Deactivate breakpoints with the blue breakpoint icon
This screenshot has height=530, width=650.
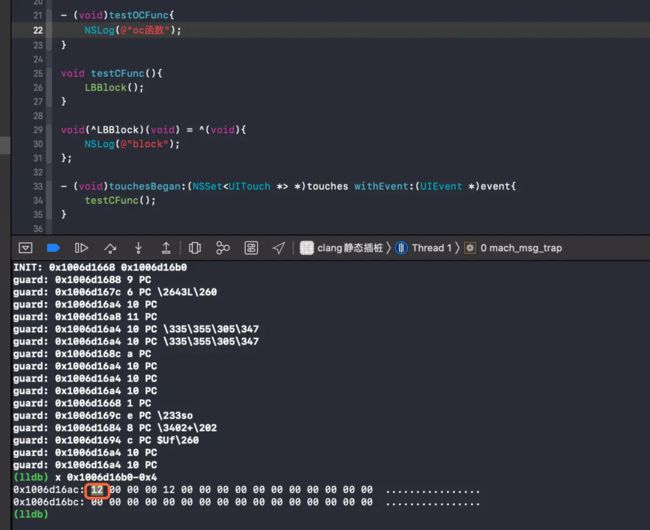(53, 248)
